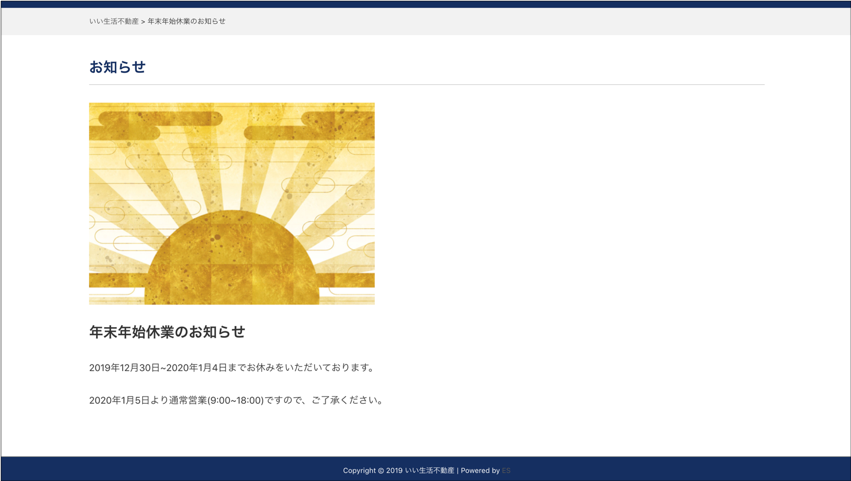Click the divider line under お知らせ
Viewport: 851px width, 481px height.
coord(426,85)
